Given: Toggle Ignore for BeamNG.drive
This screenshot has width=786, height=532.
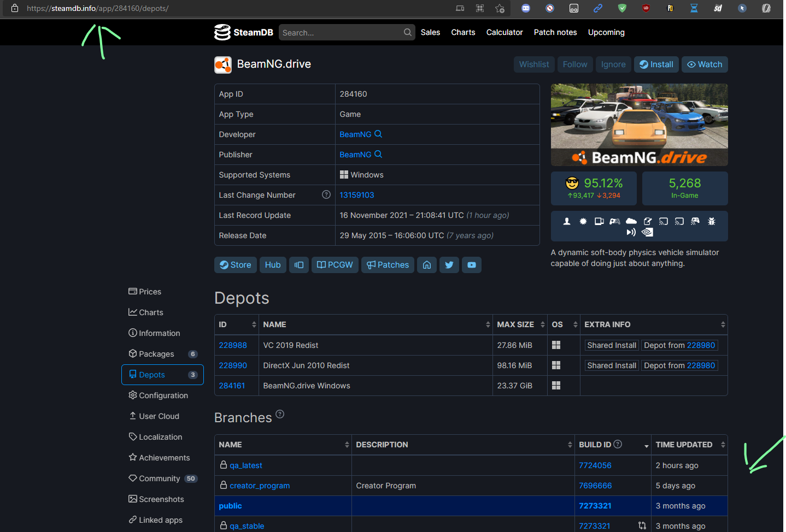Looking at the screenshot, I should click(x=613, y=64).
